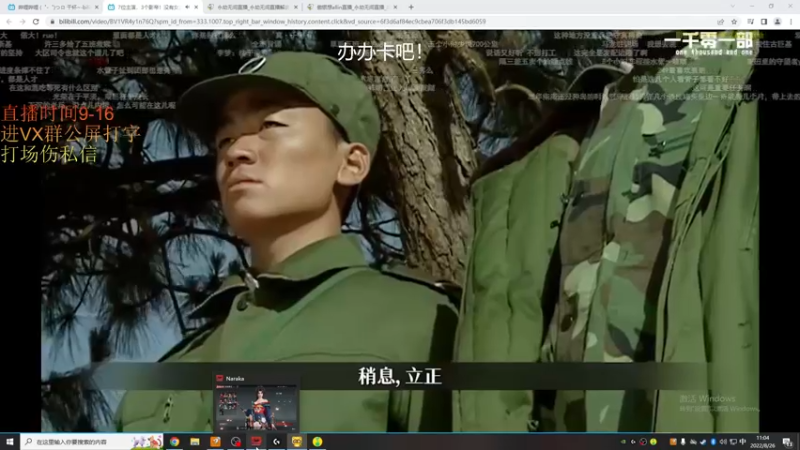Image resolution: width=800 pixels, height=450 pixels.
Task: Click the microphone tray icon
Action: point(683,442)
